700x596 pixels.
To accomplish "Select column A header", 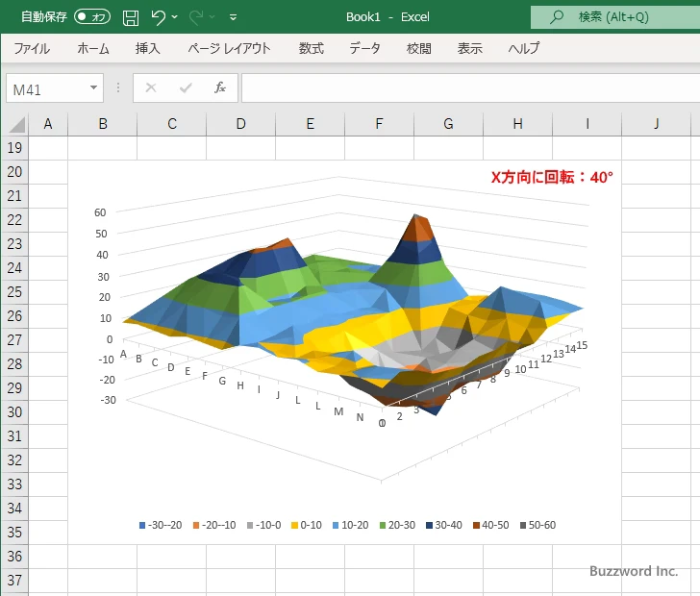I will (48, 124).
